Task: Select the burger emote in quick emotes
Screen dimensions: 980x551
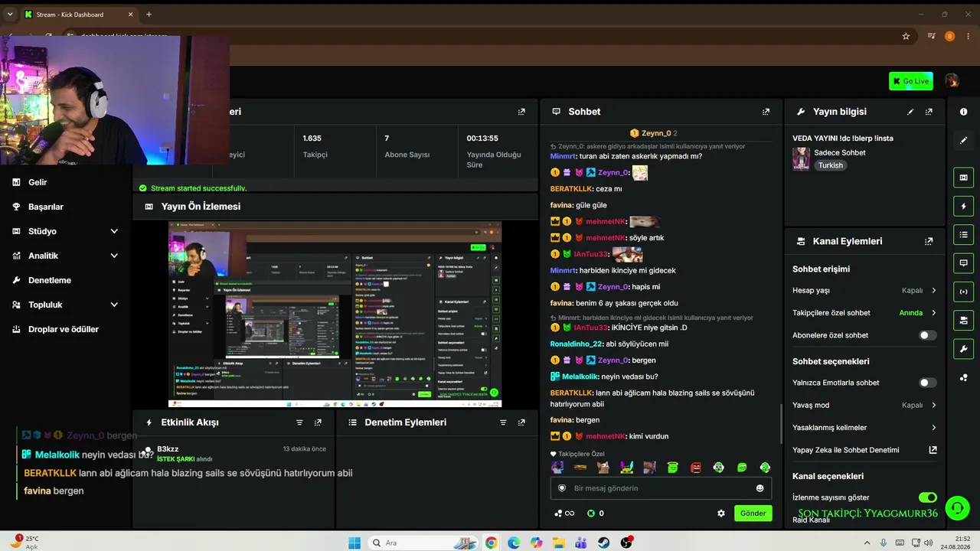Action: click(580, 468)
